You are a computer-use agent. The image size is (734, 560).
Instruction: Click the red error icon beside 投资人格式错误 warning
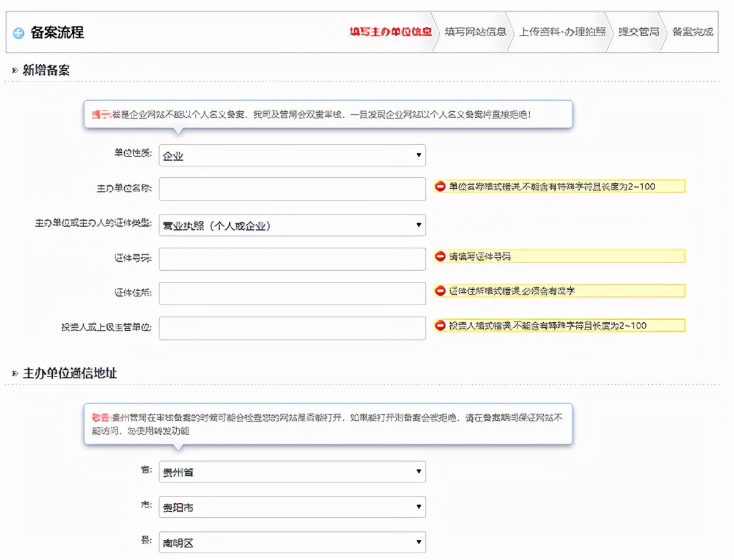[x=440, y=325]
